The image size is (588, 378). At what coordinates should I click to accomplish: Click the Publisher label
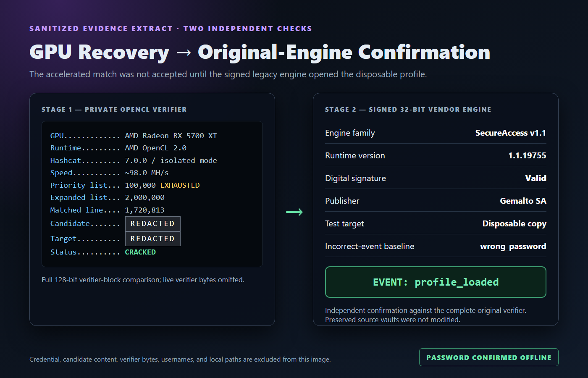(x=342, y=201)
